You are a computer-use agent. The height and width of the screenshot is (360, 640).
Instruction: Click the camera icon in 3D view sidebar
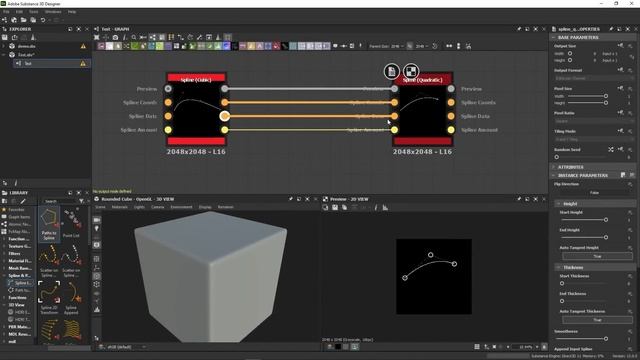click(97, 220)
